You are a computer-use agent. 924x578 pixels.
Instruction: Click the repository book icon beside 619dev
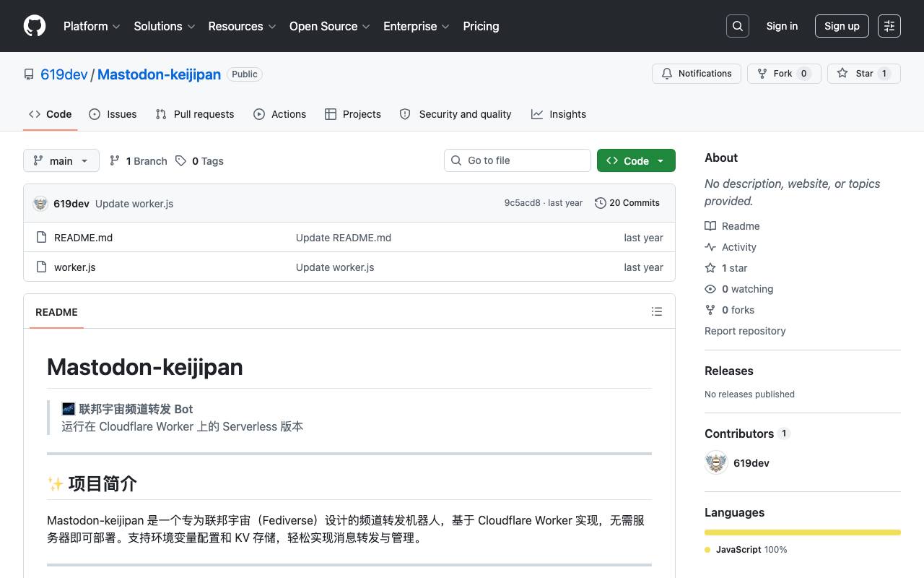tap(29, 74)
